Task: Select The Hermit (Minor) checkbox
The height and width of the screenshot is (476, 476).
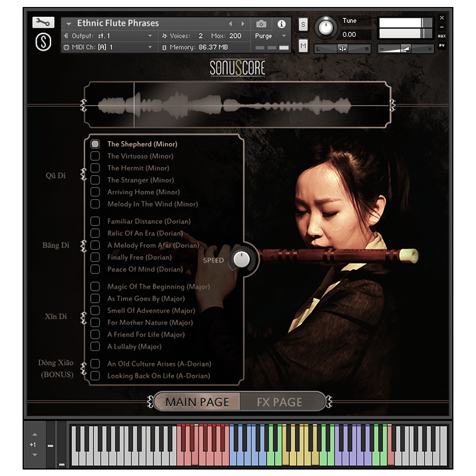Action: pos(95,168)
